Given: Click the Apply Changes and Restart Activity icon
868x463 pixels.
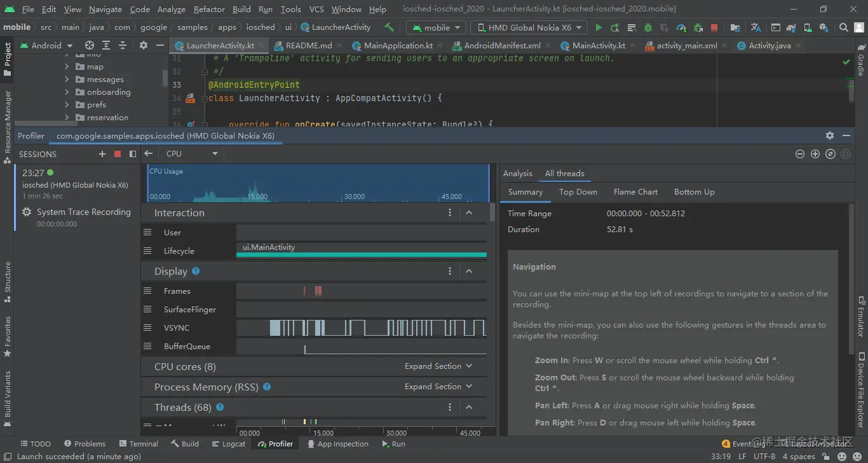Looking at the screenshot, I should click(615, 27).
